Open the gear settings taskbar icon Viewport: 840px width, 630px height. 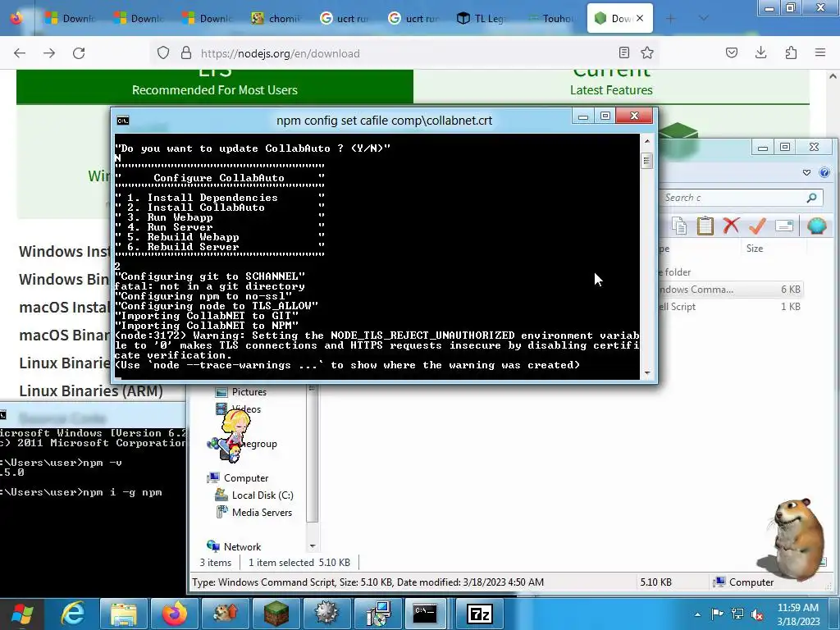(326, 614)
